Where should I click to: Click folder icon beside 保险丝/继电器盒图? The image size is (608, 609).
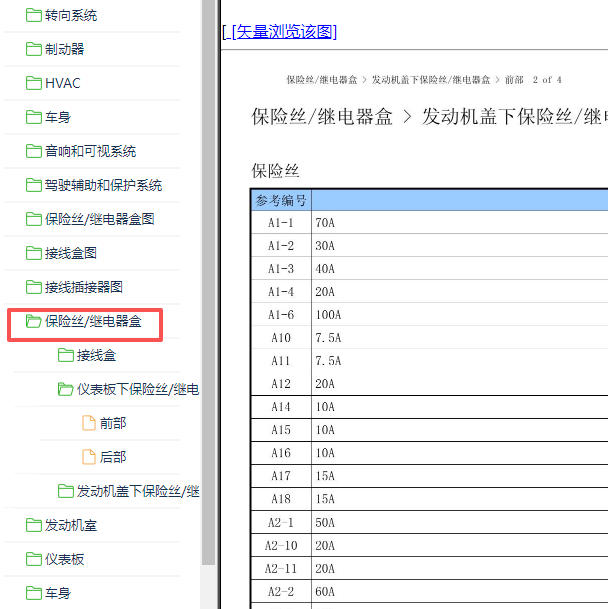[x=33, y=219]
